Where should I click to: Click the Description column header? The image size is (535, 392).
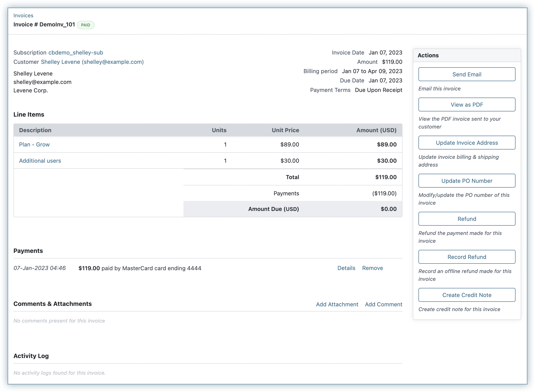click(x=35, y=130)
